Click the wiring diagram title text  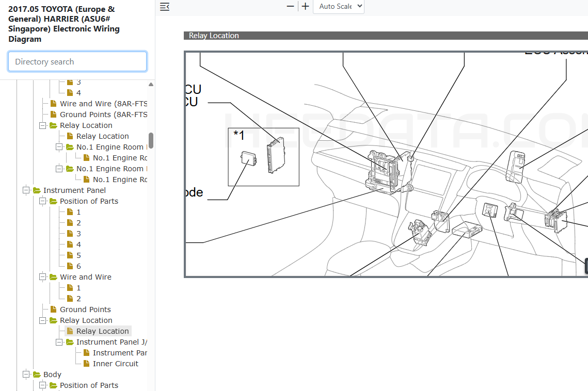[x=63, y=24]
